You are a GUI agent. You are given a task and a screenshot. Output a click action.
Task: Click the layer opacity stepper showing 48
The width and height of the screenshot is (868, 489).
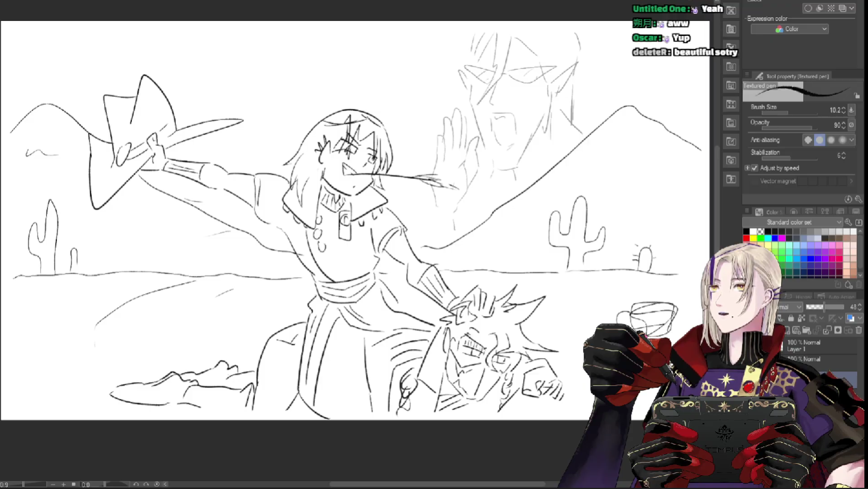pyautogui.click(x=858, y=307)
